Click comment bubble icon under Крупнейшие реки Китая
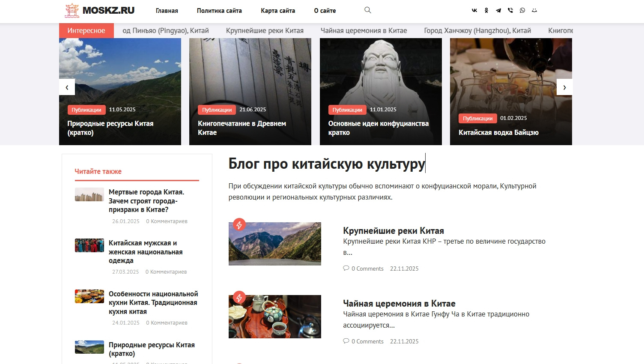Viewport: 644px width, 364px height. pos(346,269)
